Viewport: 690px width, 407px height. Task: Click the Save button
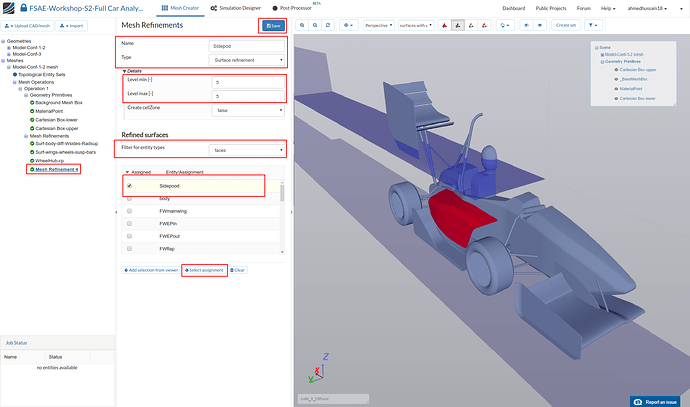pos(271,25)
